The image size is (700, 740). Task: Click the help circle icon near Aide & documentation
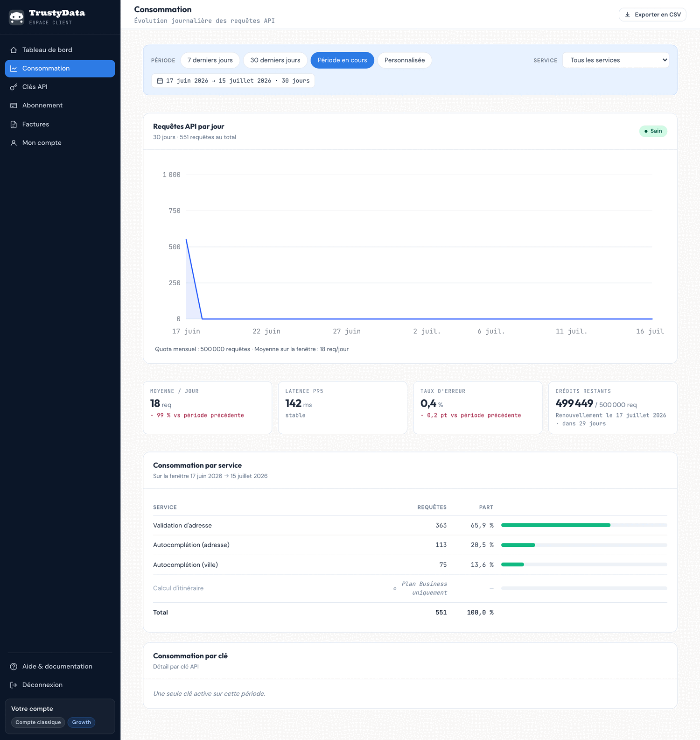pyautogui.click(x=14, y=666)
